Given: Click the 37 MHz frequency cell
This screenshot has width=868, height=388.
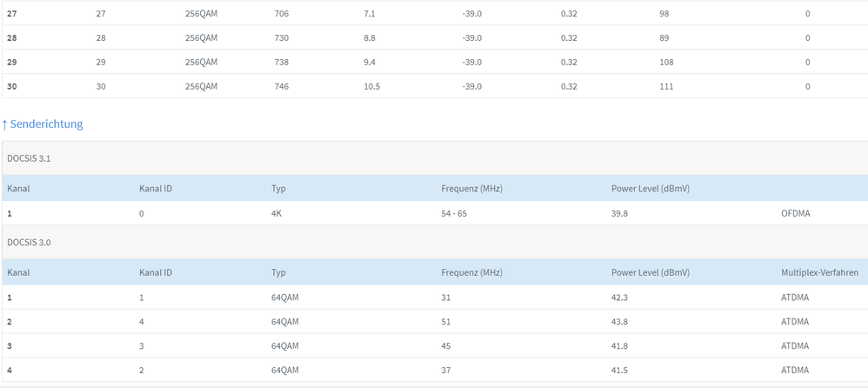Looking at the screenshot, I should click(x=446, y=371).
